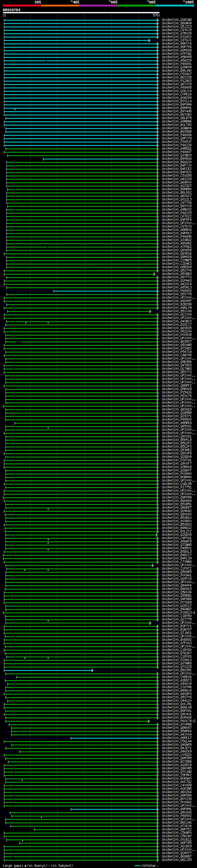Click the short cyan bar for UniRef100_B9SZN2
The height and width of the screenshot is (868, 197).
coord(49,671)
